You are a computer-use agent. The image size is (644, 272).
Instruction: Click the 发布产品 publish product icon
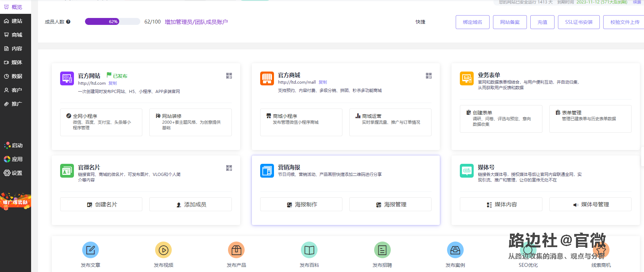pos(236,250)
